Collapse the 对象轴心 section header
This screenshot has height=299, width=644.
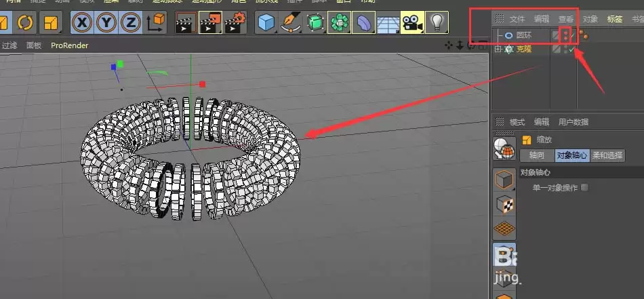(x=581, y=172)
